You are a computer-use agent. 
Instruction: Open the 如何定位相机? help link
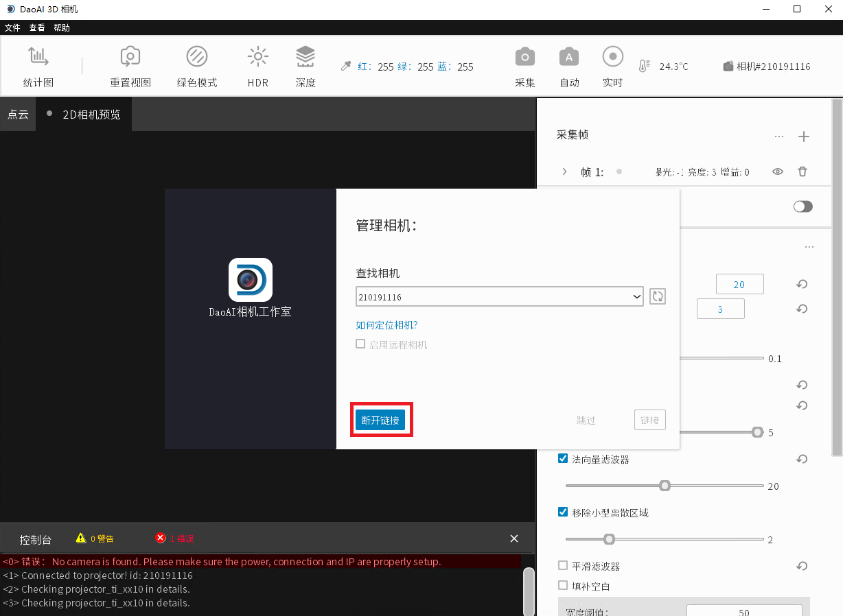tap(386, 325)
